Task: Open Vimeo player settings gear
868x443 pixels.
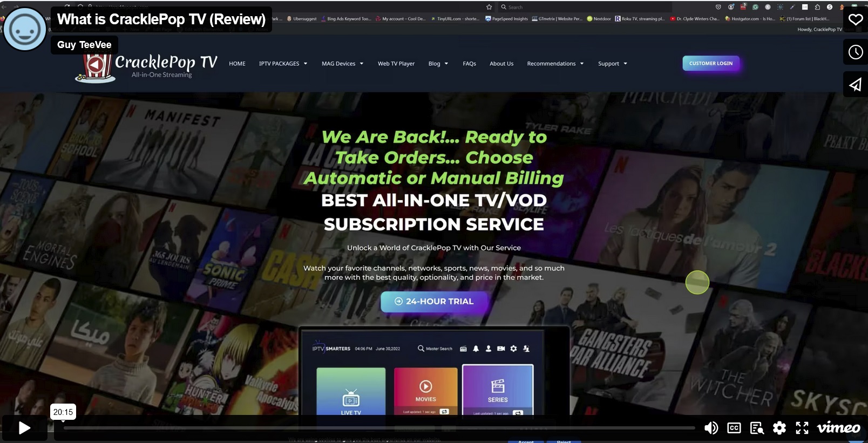Action: pyautogui.click(x=779, y=428)
